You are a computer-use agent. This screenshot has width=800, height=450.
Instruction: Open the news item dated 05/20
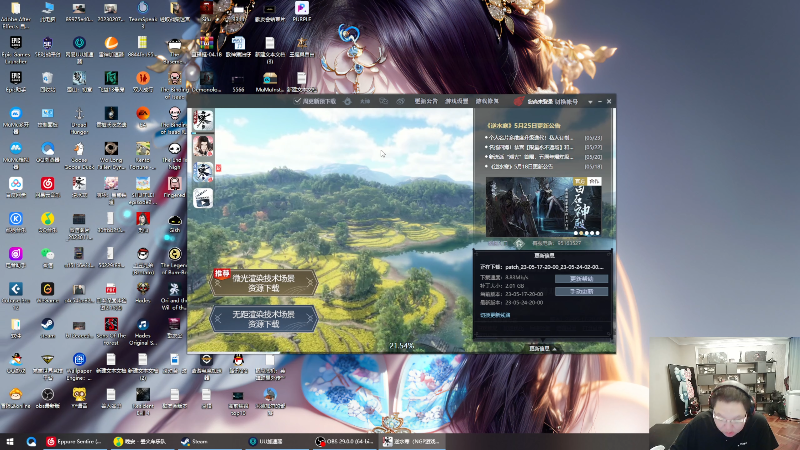(x=543, y=157)
